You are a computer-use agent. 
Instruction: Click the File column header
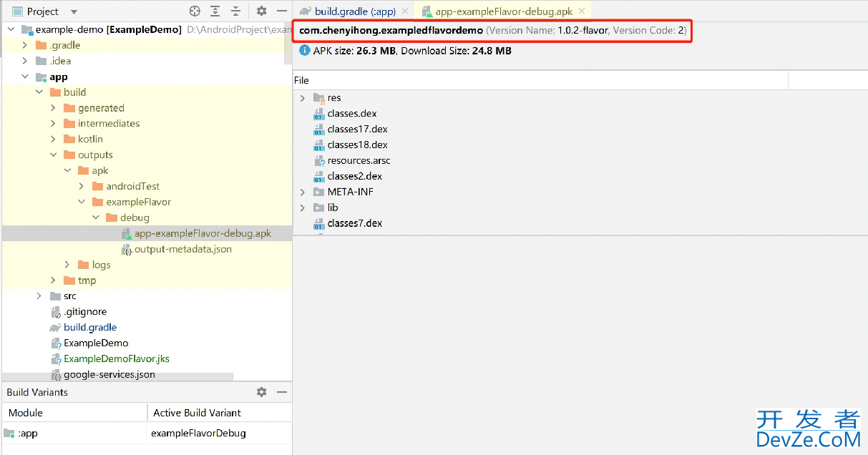tap(540, 80)
